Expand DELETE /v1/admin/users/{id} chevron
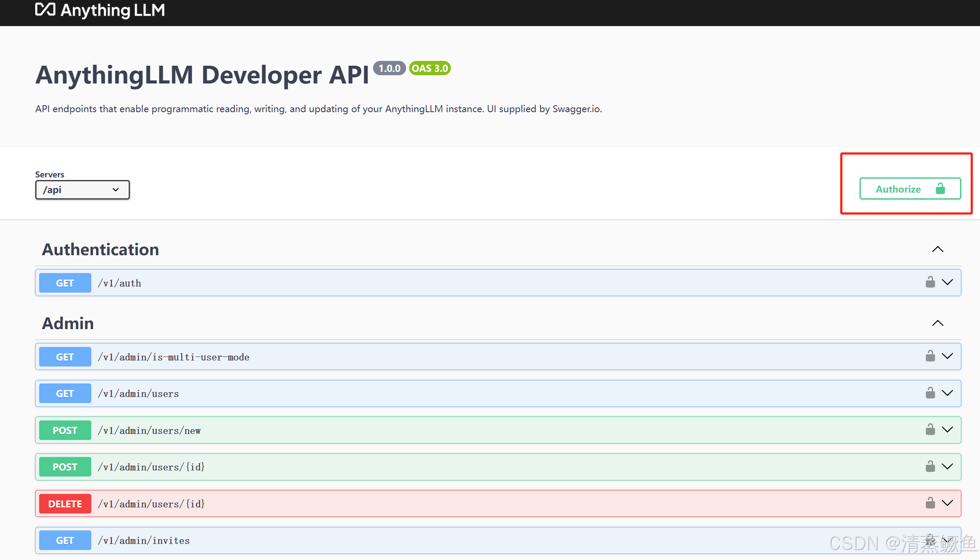The height and width of the screenshot is (560, 980). pyautogui.click(x=947, y=503)
